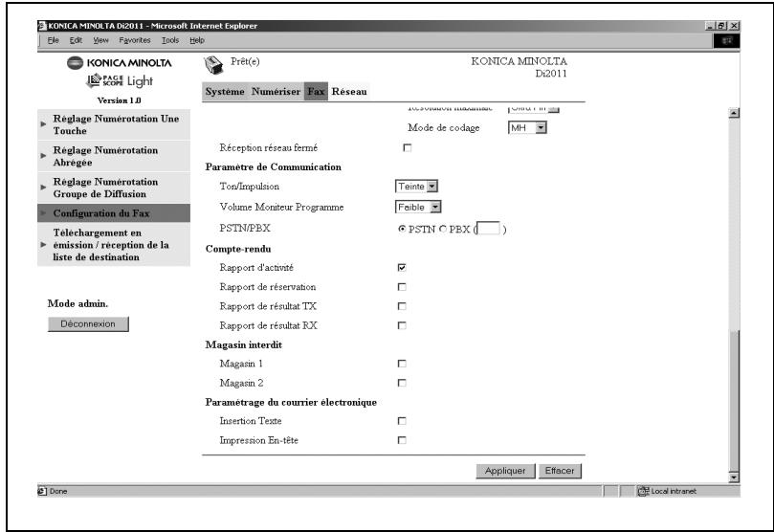Open the Edit menu
Image resolution: width=774 pixels, height=532 pixels.
tap(76, 40)
